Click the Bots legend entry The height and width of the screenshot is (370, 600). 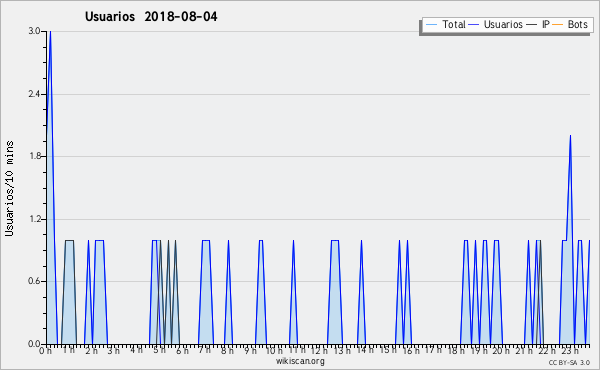tap(570, 24)
